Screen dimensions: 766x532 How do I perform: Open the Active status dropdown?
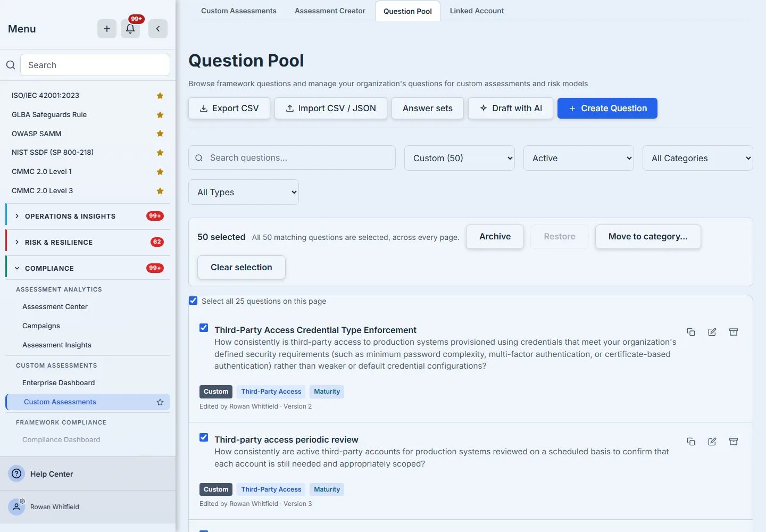coord(579,158)
